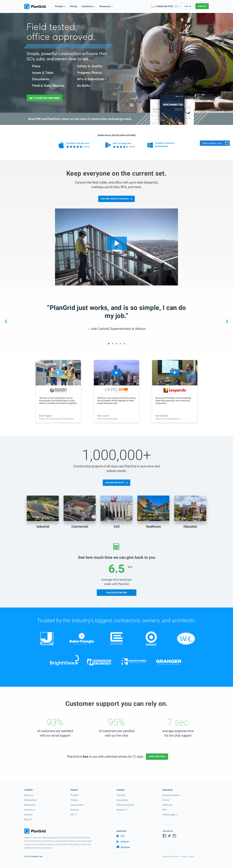This screenshot has width=233, height=868.
Task: Click the Windows logo download icon
Action: pos(150,145)
